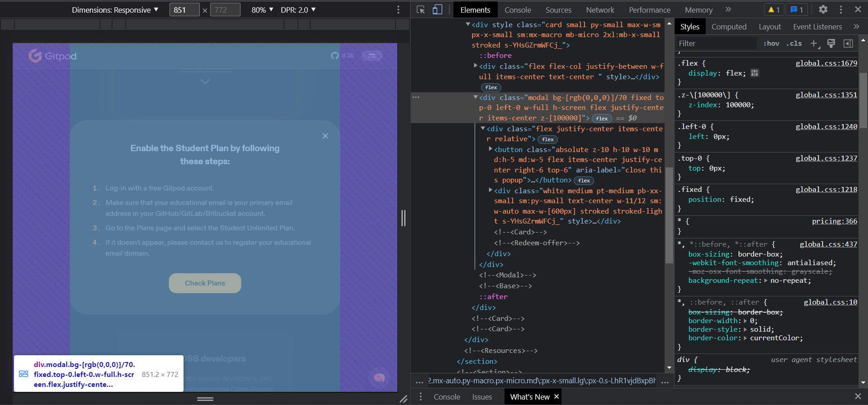
Task: Open the DPR 2.0 dropdown
Action: pyautogui.click(x=298, y=10)
